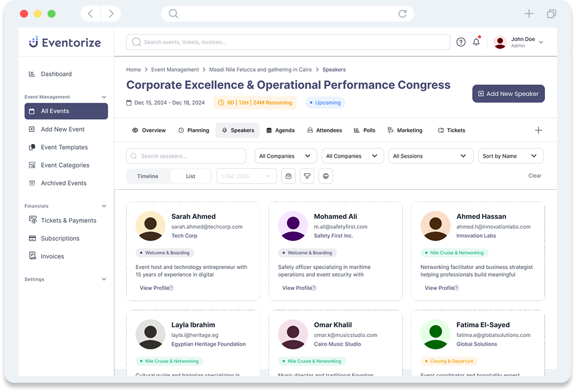Click the filter funnel icon
The image size is (576, 392).
click(x=307, y=176)
